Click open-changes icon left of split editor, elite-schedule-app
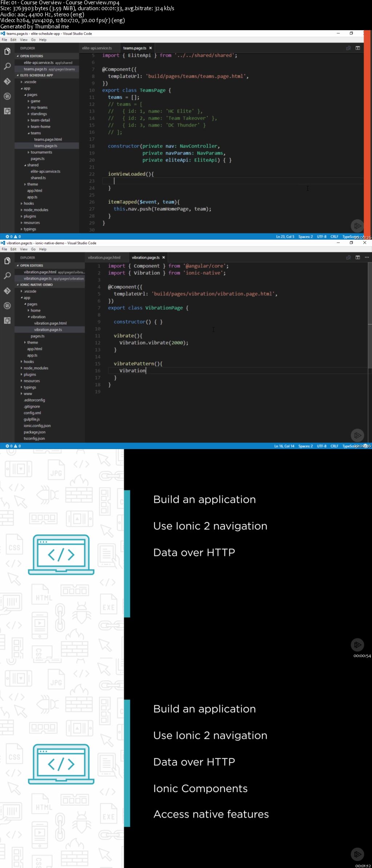The image size is (372, 868). [348, 48]
